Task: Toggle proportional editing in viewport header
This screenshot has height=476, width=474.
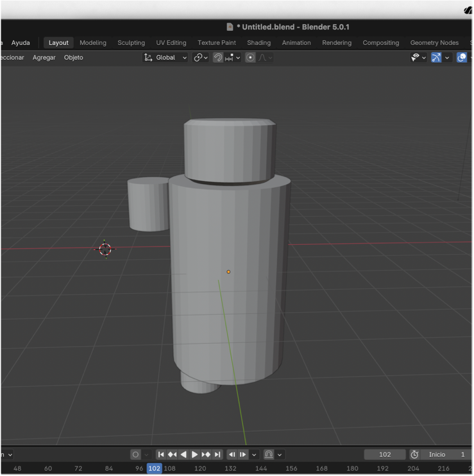Action: pos(250,58)
